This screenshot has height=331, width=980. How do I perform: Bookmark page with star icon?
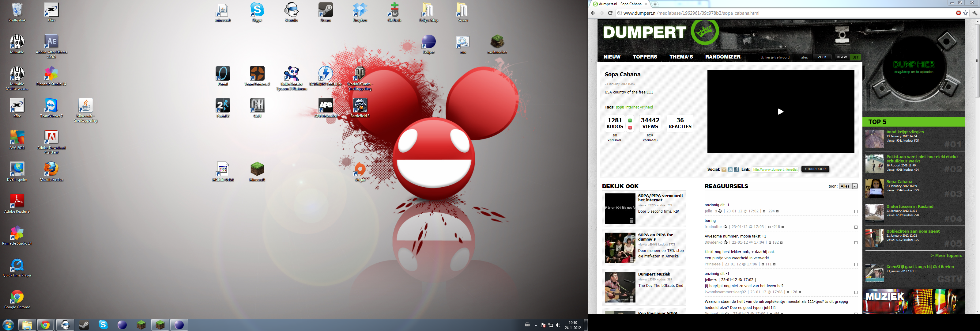[x=966, y=13]
